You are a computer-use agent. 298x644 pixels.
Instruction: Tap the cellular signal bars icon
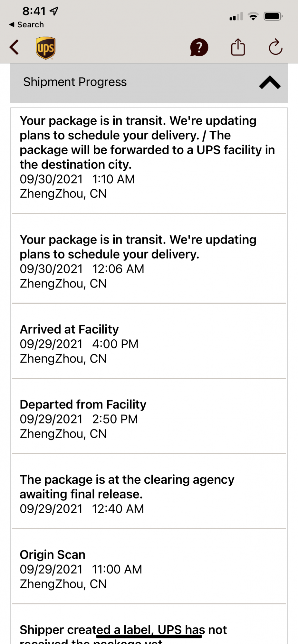[x=236, y=16]
